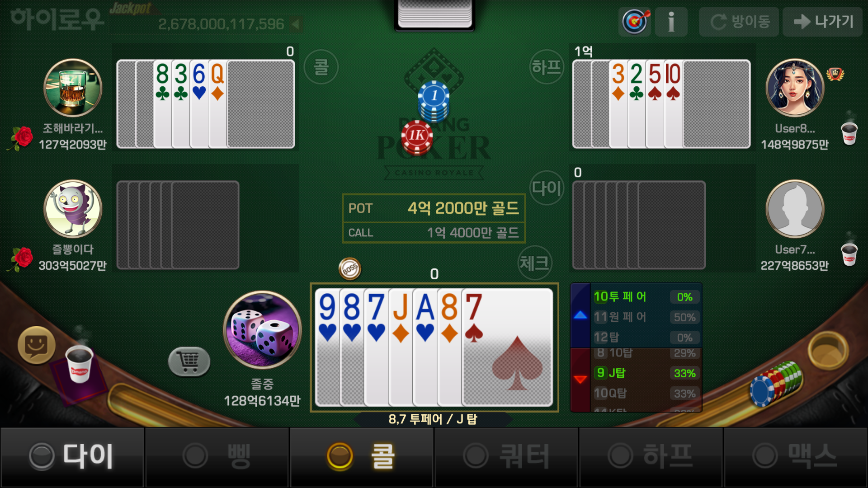Expand hand odds list with red down arrow
The height and width of the screenshot is (488, 868).
click(580, 379)
